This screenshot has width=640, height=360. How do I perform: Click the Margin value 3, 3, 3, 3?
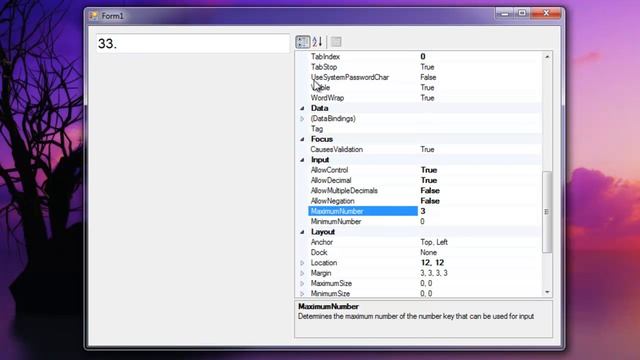(434, 273)
